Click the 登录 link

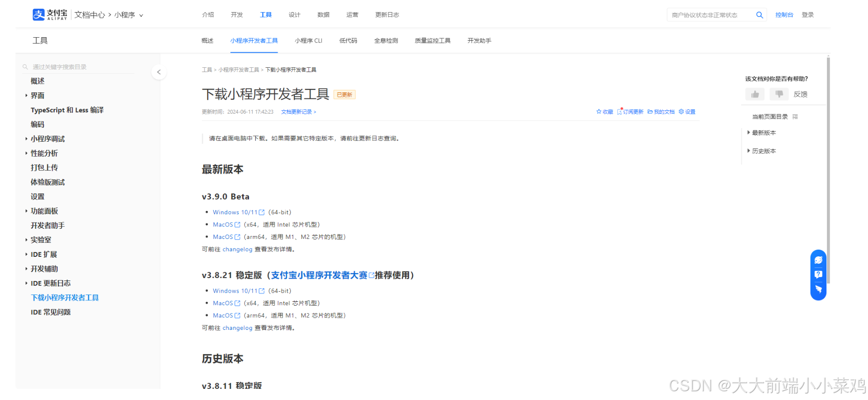(808, 15)
